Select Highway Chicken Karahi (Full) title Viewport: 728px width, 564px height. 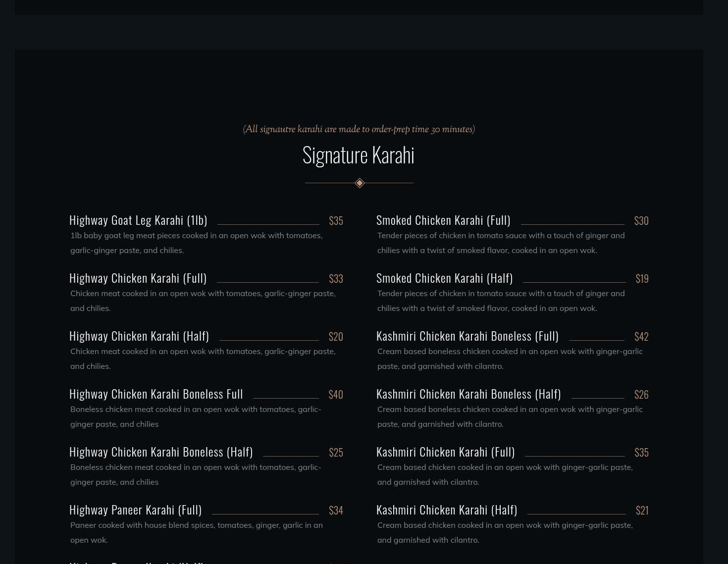coord(138,278)
